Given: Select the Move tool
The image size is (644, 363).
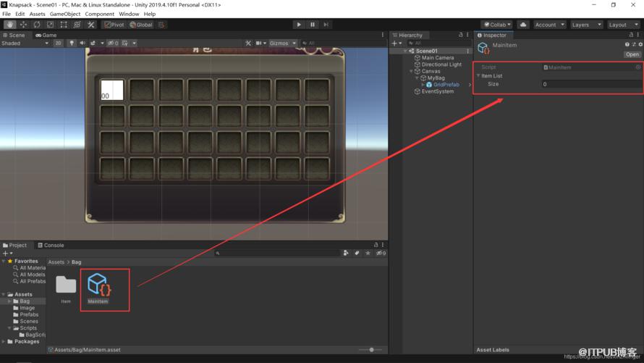Looking at the screenshot, I should tap(23, 25).
